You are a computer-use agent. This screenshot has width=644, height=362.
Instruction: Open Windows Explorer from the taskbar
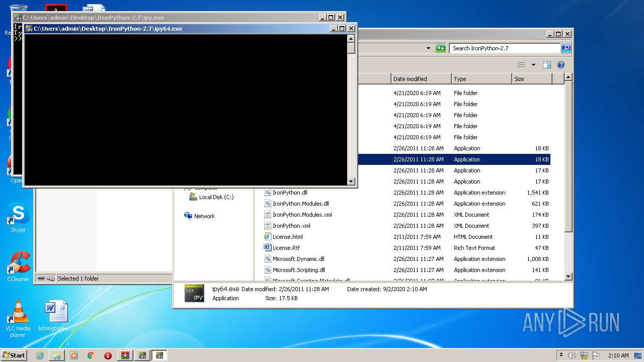point(57,355)
